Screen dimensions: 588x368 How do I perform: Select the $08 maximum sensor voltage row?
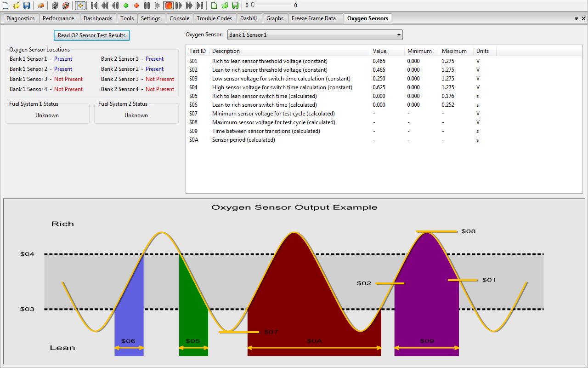click(x=384, y=122)
